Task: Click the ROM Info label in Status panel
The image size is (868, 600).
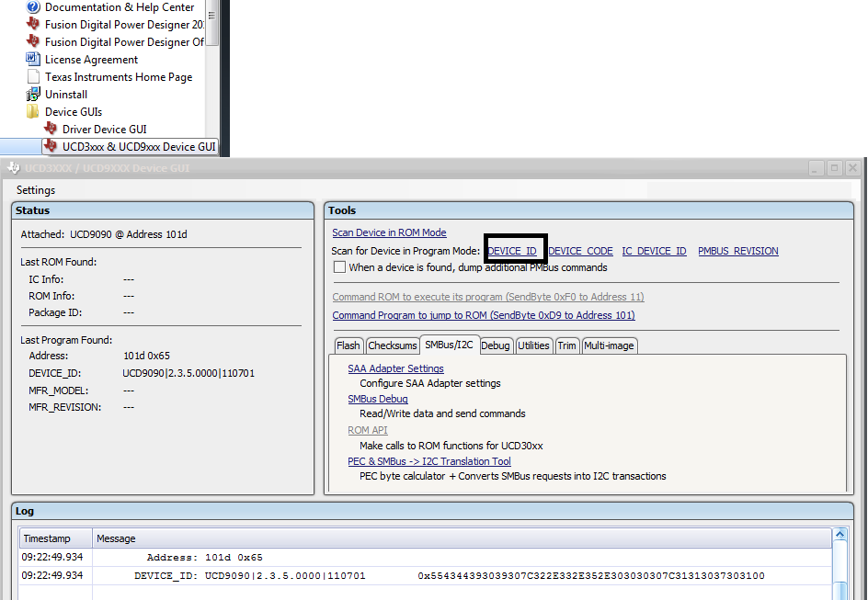Action: point(51,296)
